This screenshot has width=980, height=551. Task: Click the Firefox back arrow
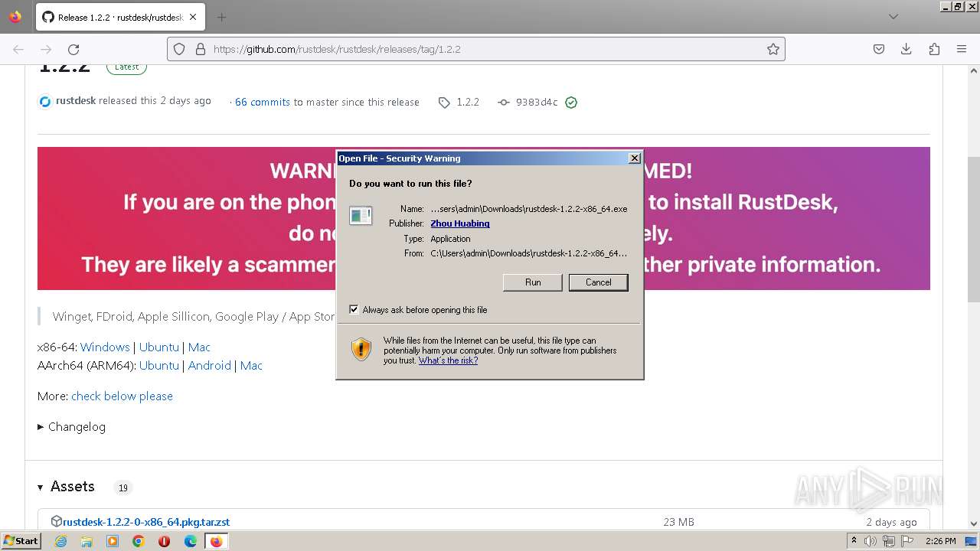coord(18,49)
